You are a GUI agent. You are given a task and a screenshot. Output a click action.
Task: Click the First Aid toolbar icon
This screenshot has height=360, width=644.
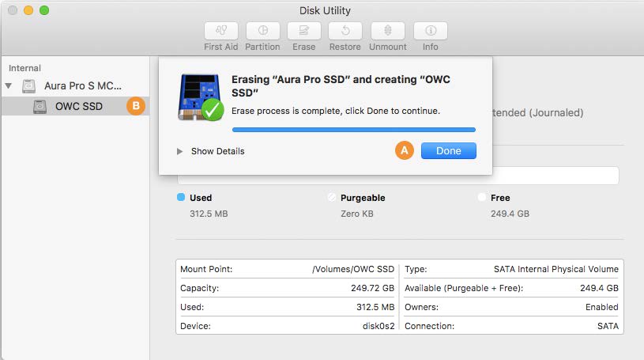coord(221,31)
